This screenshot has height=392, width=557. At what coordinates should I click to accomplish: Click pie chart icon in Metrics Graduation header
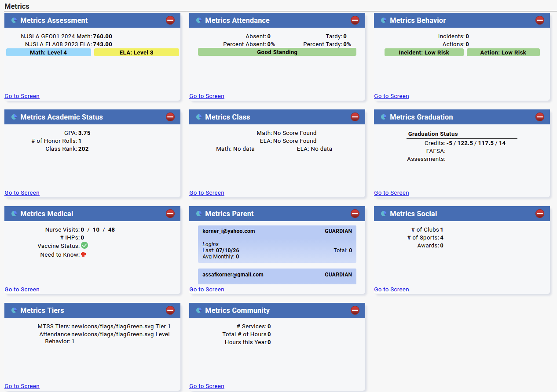[x=384, y=117]
